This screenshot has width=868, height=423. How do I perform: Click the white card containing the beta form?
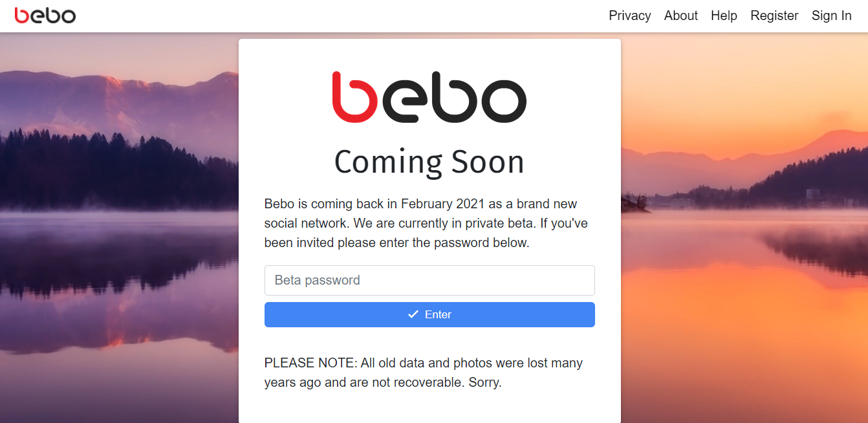(429, 407)
